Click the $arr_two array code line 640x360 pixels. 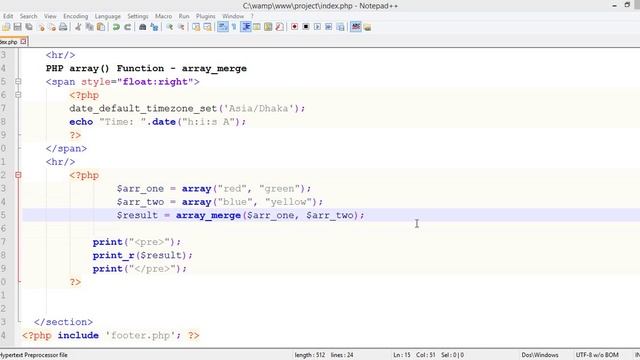coord(220,202)
